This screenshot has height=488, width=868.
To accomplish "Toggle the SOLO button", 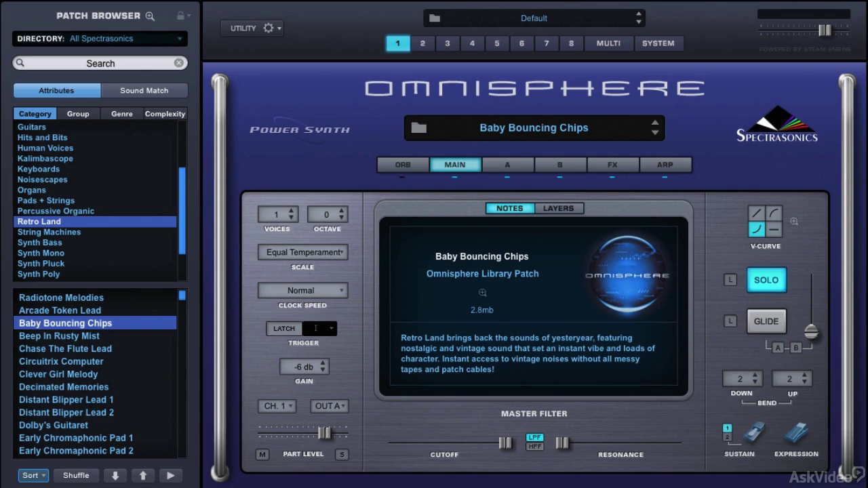I will [766, 280].
